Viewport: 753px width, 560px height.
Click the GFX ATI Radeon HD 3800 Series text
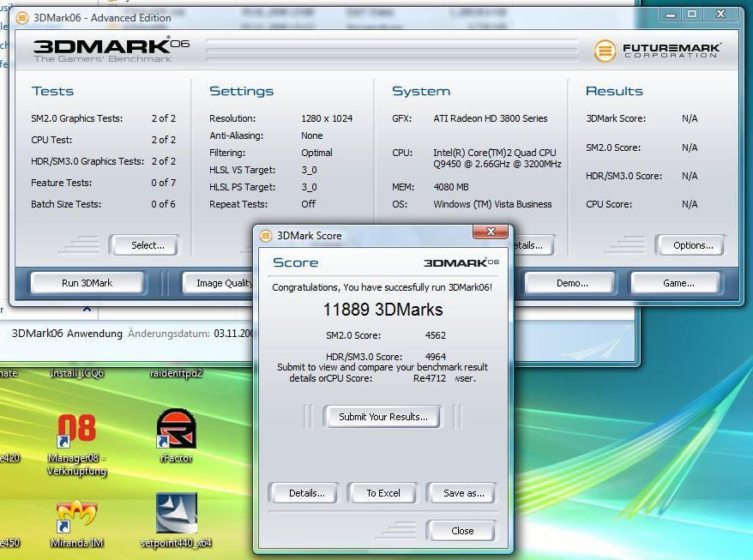490,118
